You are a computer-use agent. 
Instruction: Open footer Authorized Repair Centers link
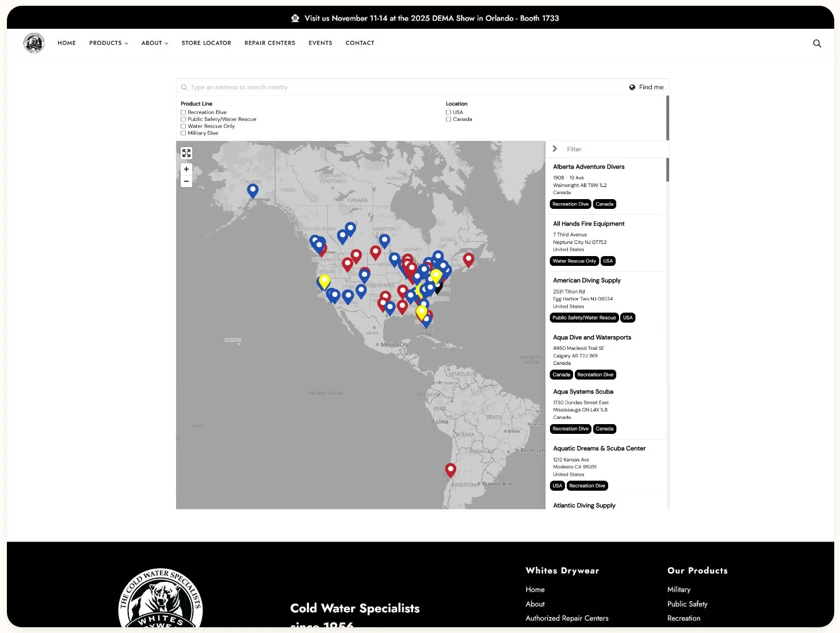567,619
